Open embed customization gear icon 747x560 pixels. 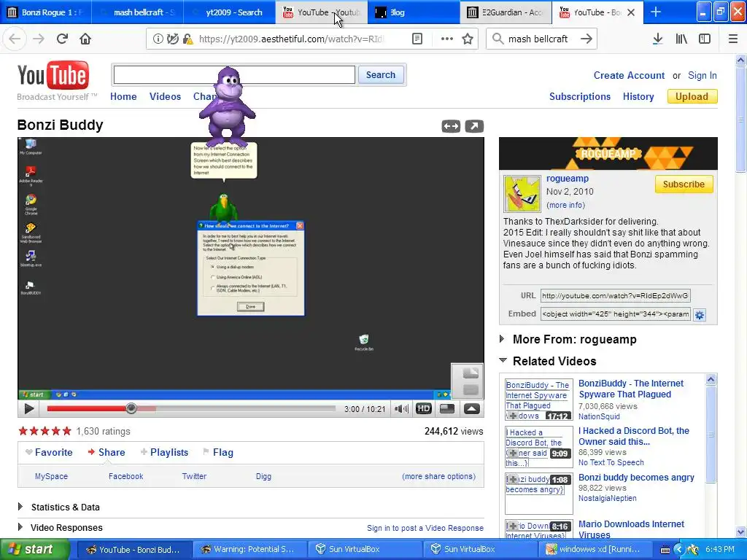pos(700,315)
